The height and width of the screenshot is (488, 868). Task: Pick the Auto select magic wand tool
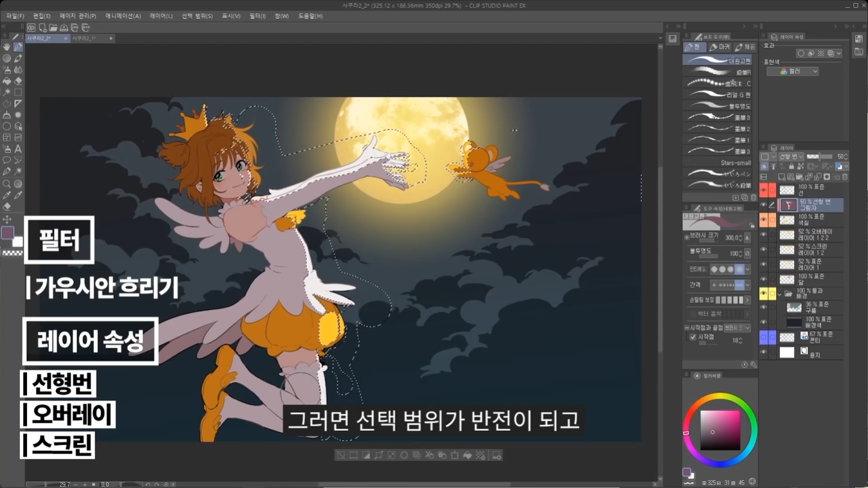[x=6, y=92]
